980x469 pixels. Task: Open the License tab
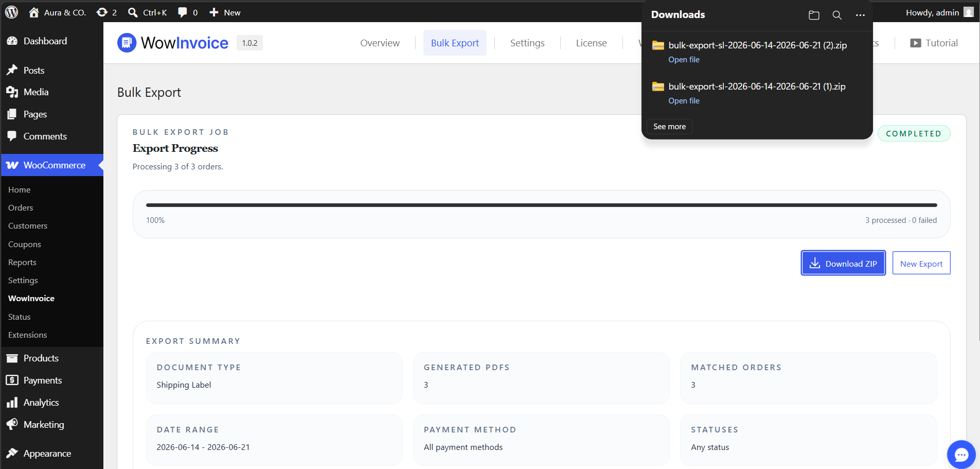pos(591,43)
